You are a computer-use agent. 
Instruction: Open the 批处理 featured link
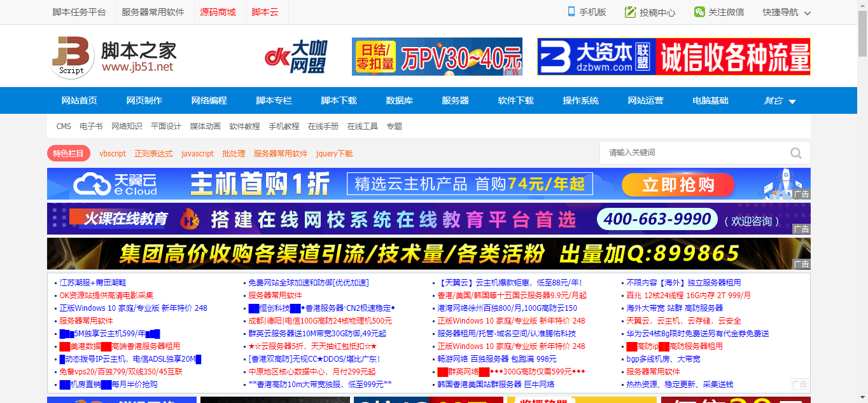(234, 154)
